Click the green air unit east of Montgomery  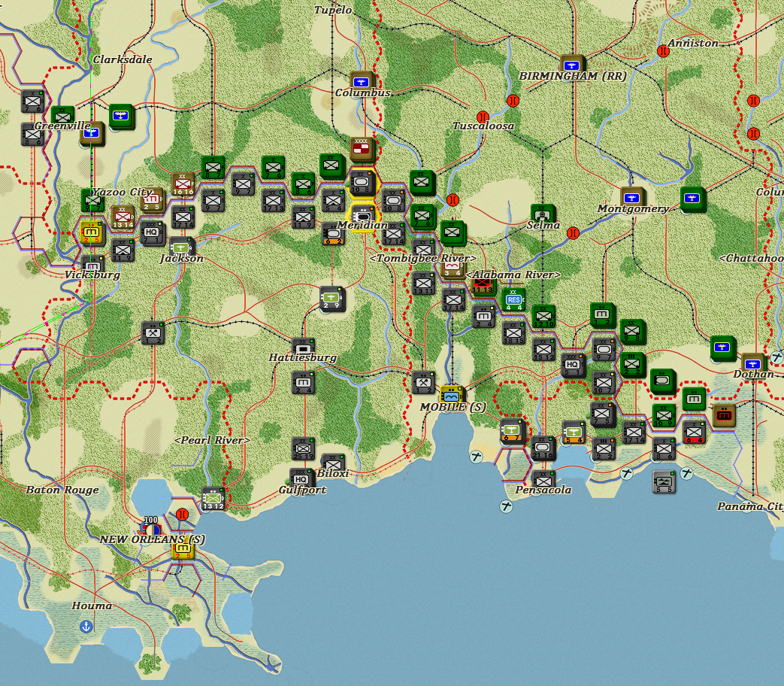(692, 198)
